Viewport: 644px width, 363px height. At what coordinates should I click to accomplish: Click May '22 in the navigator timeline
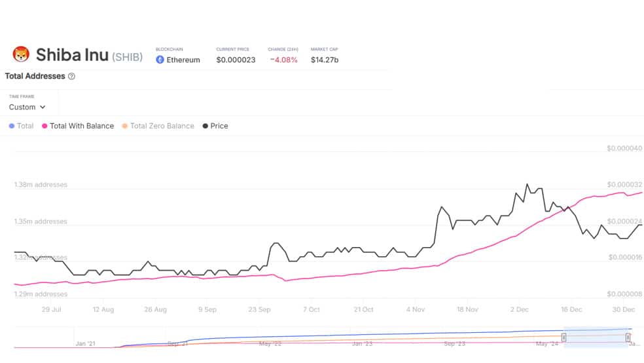270,343
